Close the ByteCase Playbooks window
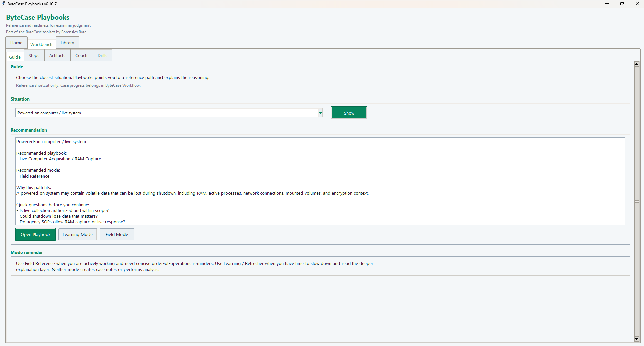Viewport: 644px width, 346px height. (x=637, y=4)
